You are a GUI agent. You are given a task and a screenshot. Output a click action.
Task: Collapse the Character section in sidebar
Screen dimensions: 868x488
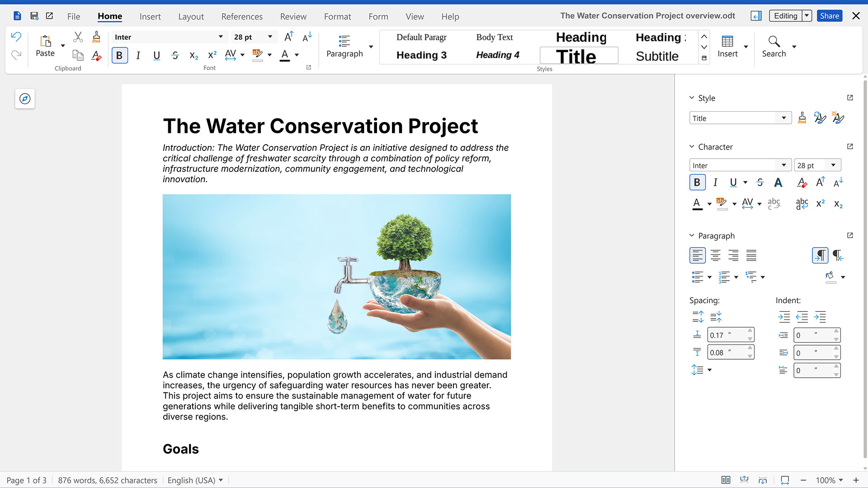[x=692, y=147]
